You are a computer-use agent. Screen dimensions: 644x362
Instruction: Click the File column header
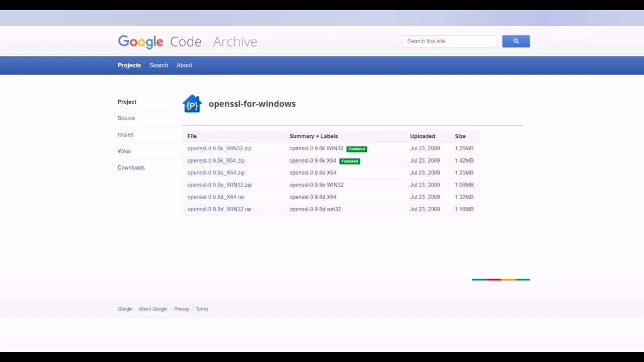click(192, 136)
